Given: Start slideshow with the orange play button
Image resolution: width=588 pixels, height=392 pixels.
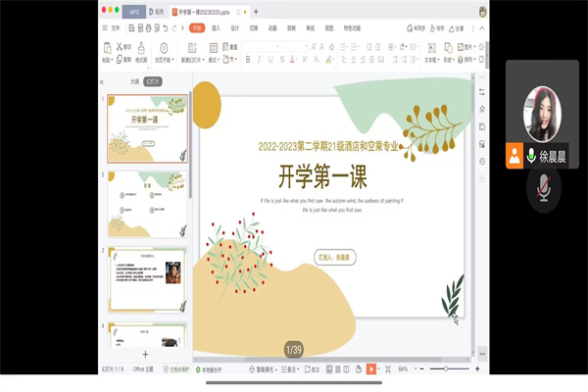Looking at the screenshot, I should [371, 369].
